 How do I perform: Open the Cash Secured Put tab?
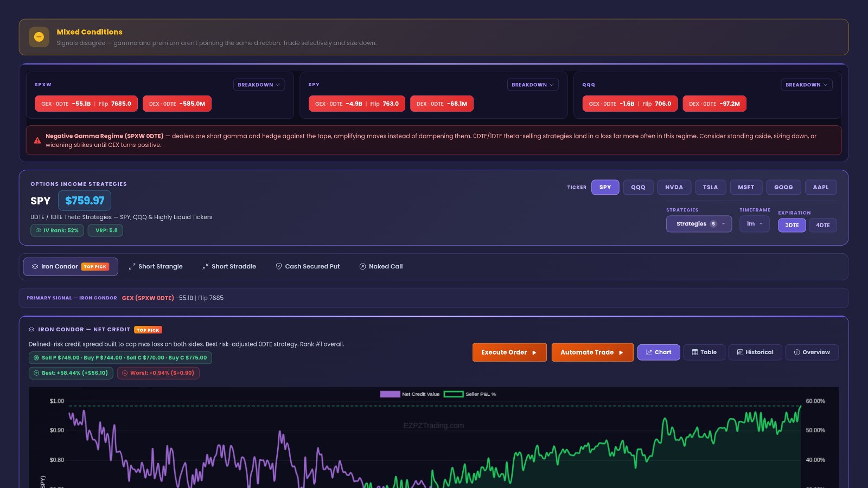[x=308, y=267]
